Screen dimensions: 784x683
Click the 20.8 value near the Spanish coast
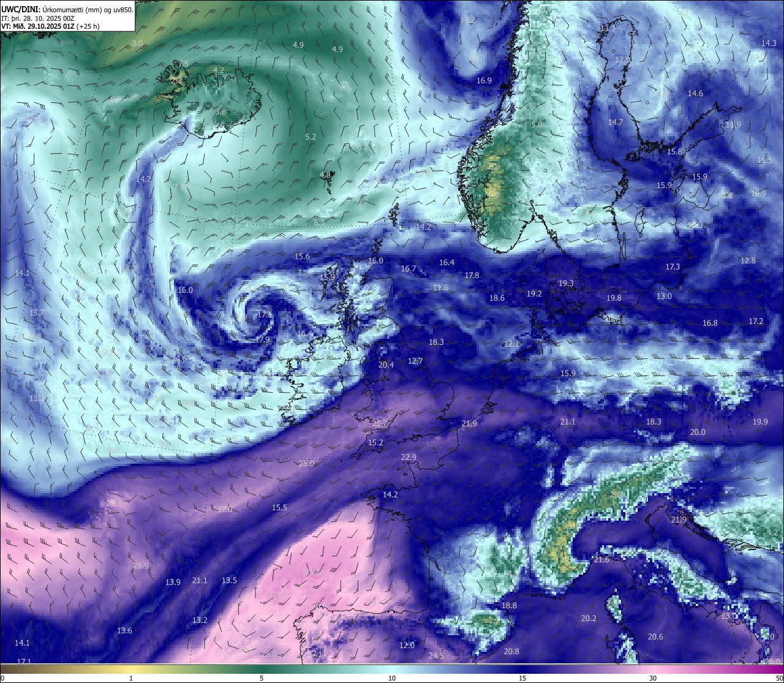(511, 652)
